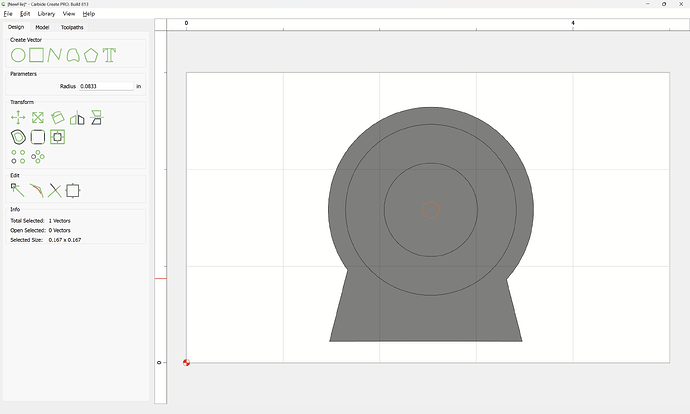Viewport: 690px width, 414px height.
Task: Open the Library menu
Action: pyautogui.click(x=46, y=14)
